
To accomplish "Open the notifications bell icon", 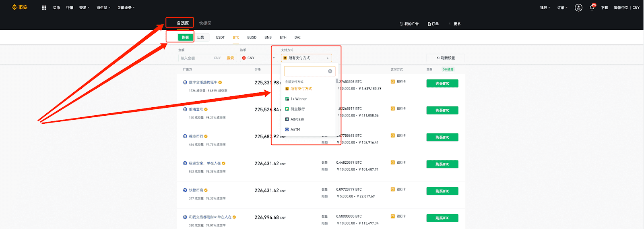I will (592, 8).
